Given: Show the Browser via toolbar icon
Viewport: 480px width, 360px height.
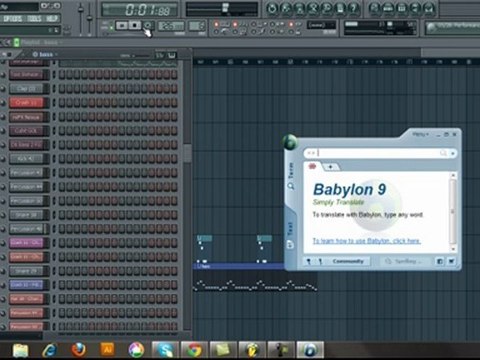Looking at the screenshot, I should 416,8.
